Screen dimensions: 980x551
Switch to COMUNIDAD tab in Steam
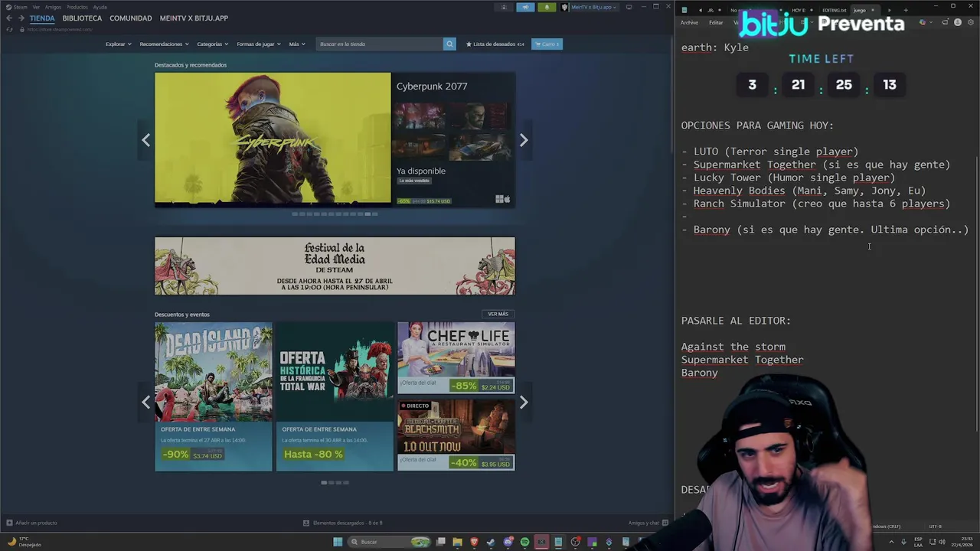point(131,18)
